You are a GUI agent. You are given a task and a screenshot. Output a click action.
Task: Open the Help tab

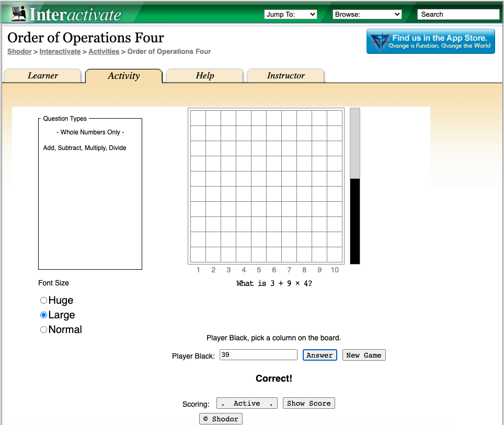[205, 76]
